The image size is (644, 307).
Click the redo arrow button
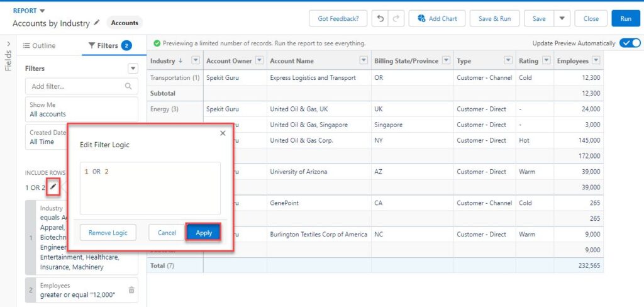pos(396,18)
